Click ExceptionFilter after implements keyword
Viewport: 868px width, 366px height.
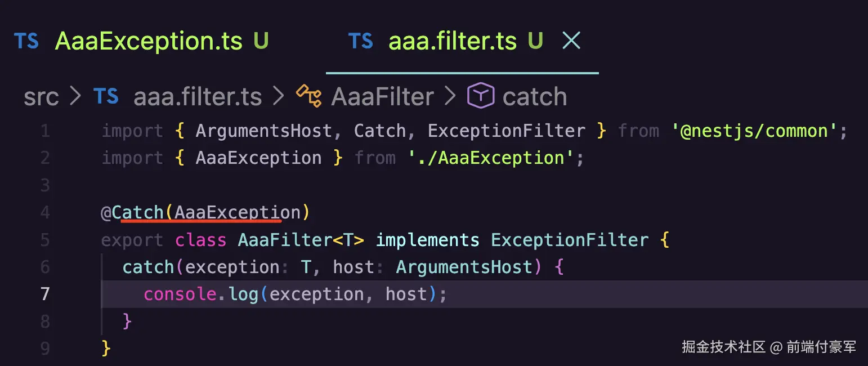pos(570,240)
